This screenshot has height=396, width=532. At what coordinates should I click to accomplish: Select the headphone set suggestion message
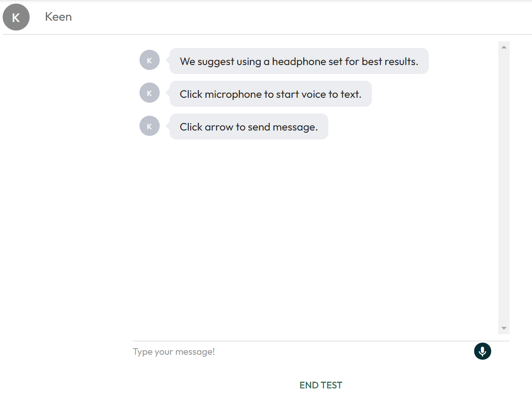299,61
